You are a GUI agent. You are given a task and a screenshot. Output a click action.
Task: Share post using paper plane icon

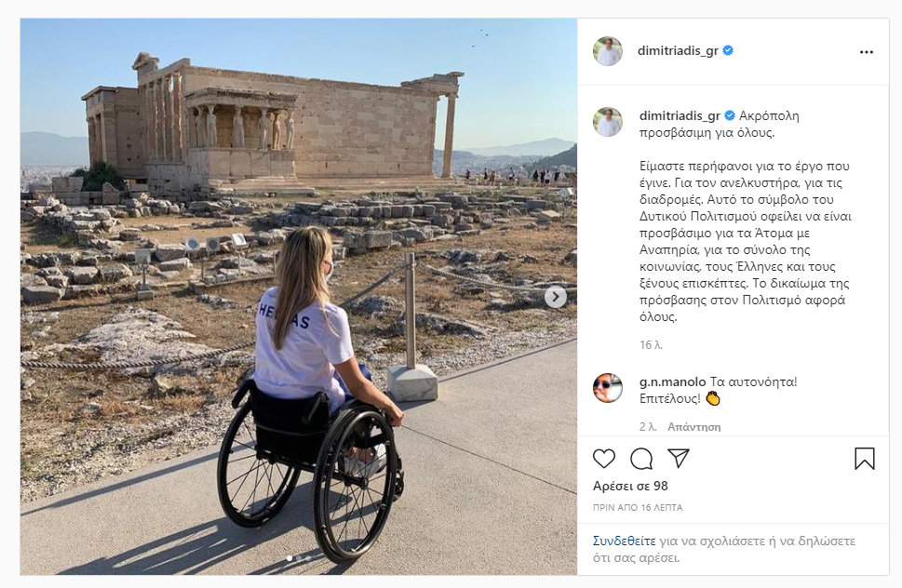(x=679, y=458)
